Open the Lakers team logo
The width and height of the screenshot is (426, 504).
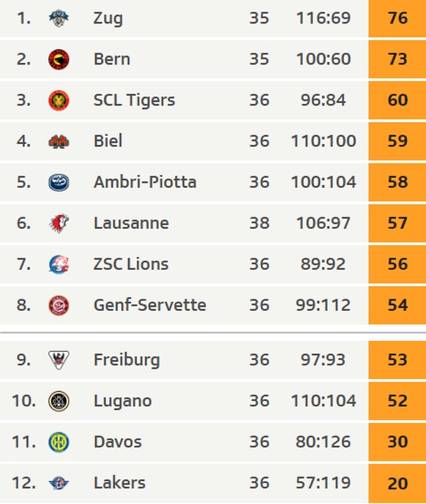point(59,483)
